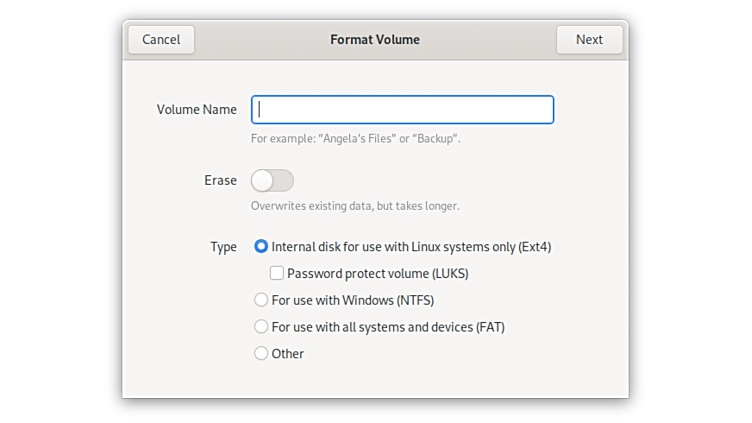752x423 pixels.
Task: Click the Cancel button
Action: click(161, 40)
